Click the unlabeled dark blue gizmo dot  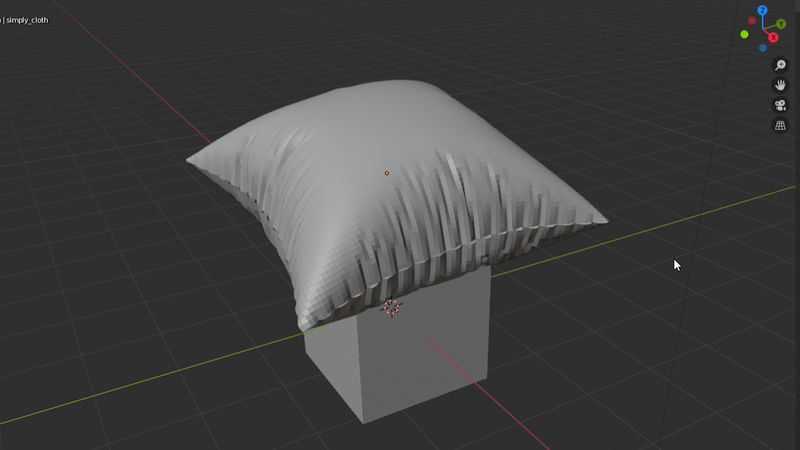[x=763, y=48]
